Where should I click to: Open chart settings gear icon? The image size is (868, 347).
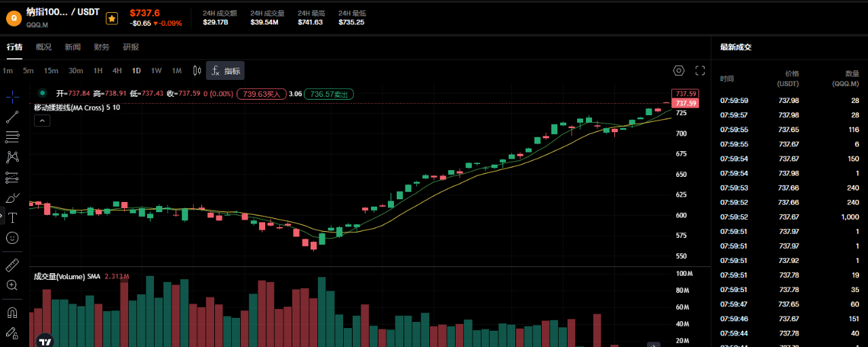[679, 70]
